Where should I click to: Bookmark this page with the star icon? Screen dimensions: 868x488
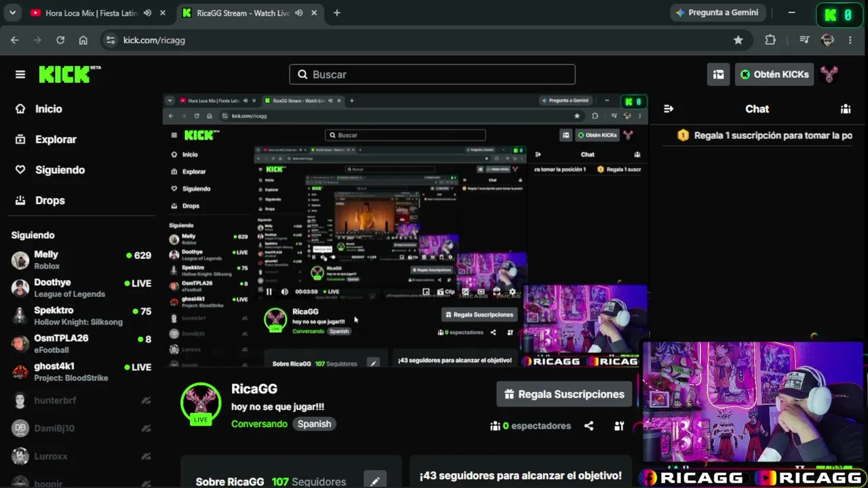[738, 40]
